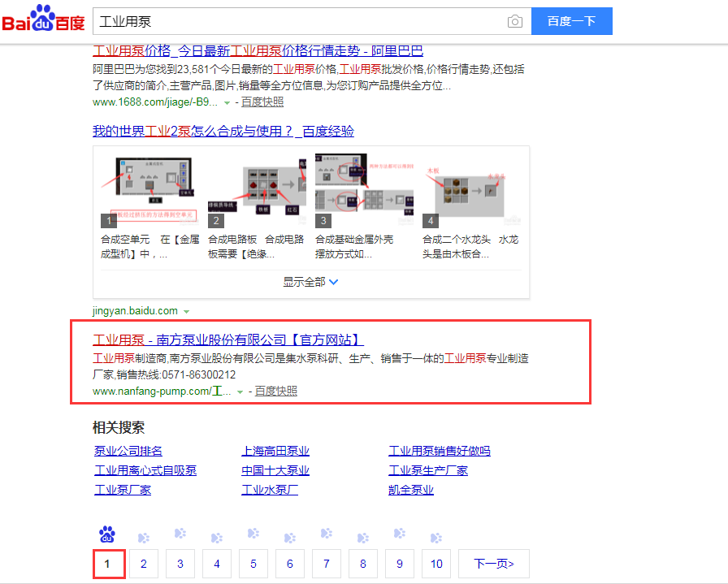The width and height of the screenshot is (728, 584).
Task: Open 南方泵业股份有限公司 official site result
Action: [228, 340]
